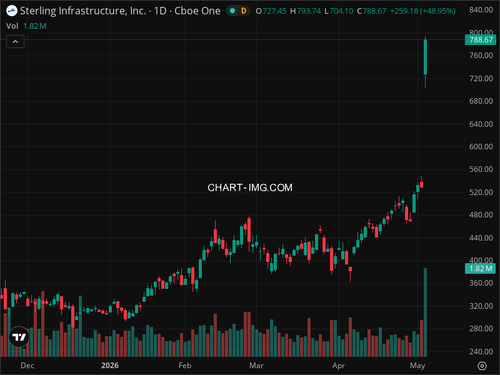This screenshot has width=500, height=375.
Task: Click the TradingView logo badge
Action: (19, 337)
